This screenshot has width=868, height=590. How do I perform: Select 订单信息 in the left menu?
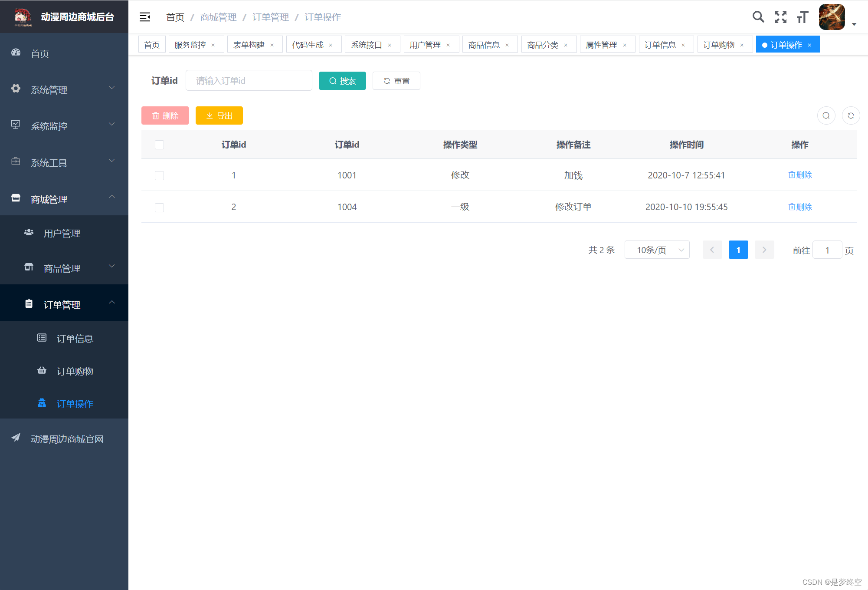(x=75, y=339)
